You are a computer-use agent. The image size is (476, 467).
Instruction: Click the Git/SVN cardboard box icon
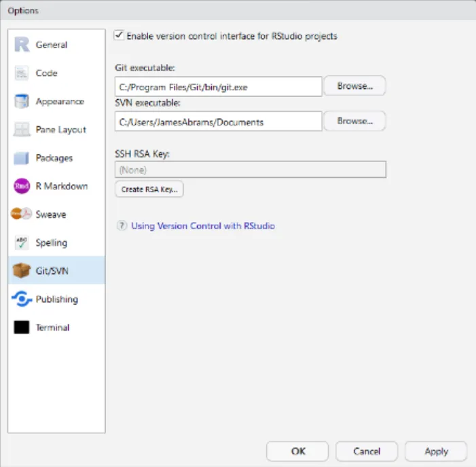tap(22, 270)
